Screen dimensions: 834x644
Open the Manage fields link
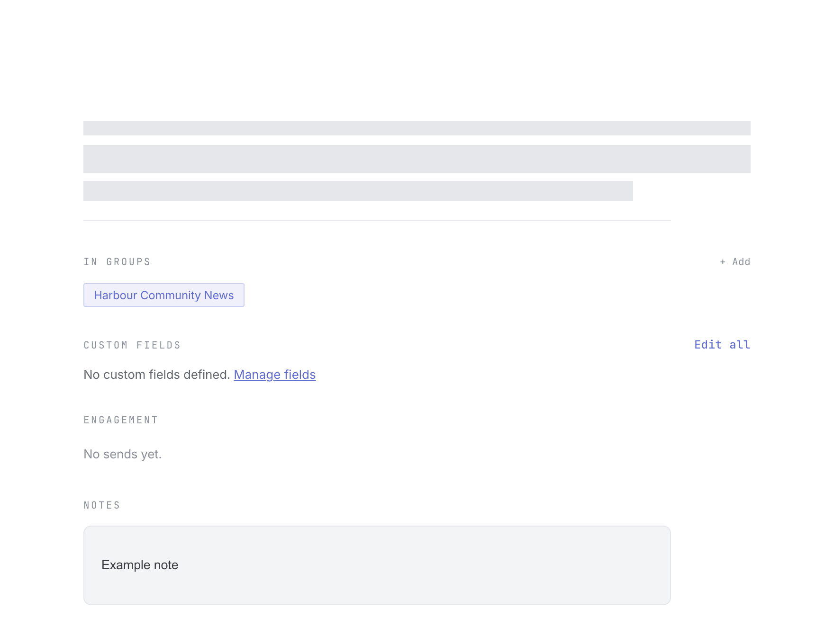pyautogui.click(x=275, y=375)
